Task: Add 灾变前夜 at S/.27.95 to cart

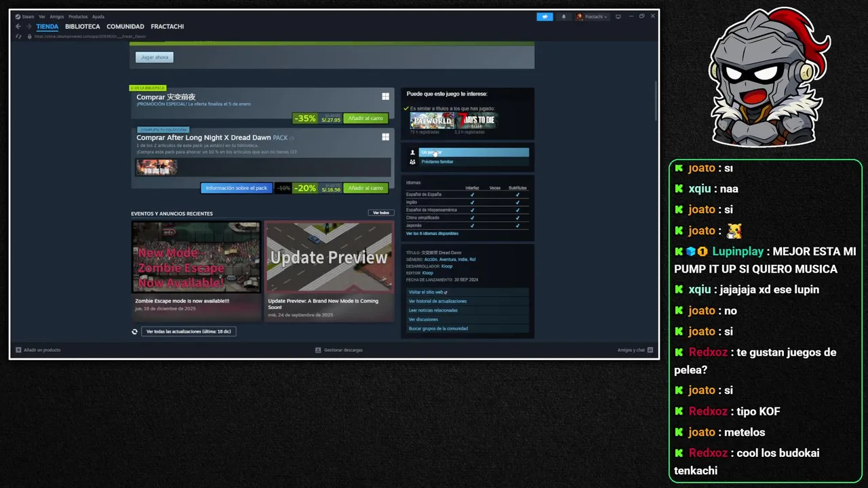Action: [366, 118]
